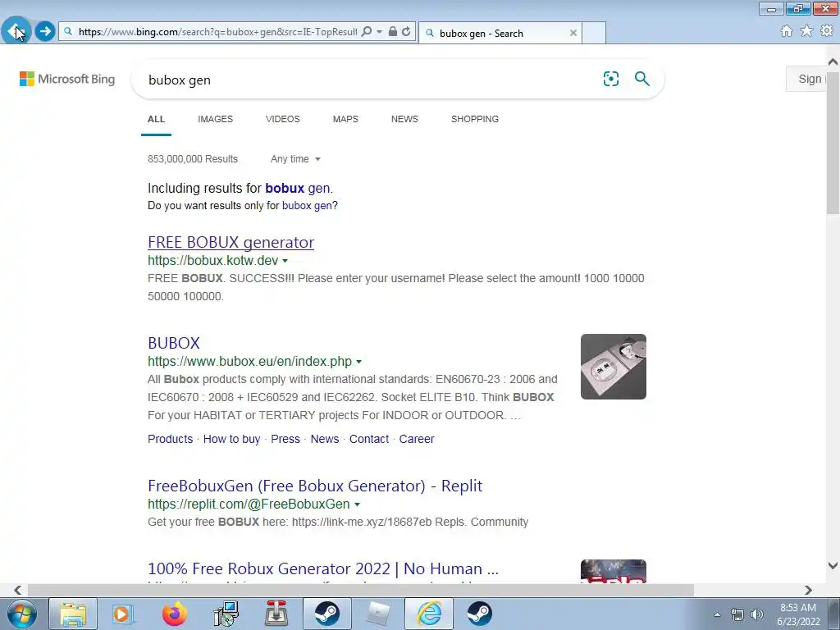
Task: Open the second Steam icon beside Internet Explorer
Action: pyautogui.click(x=479, y=614)
